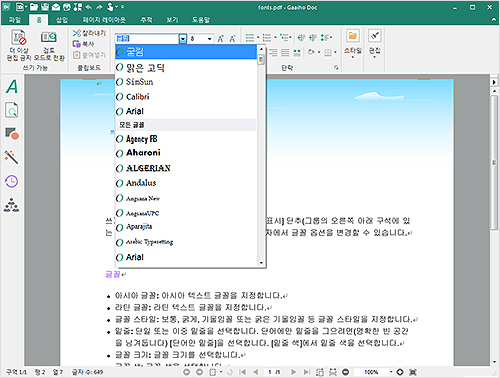Click the font list scrollbar down arrow
500x378 pixels.
tap(261, 263)
